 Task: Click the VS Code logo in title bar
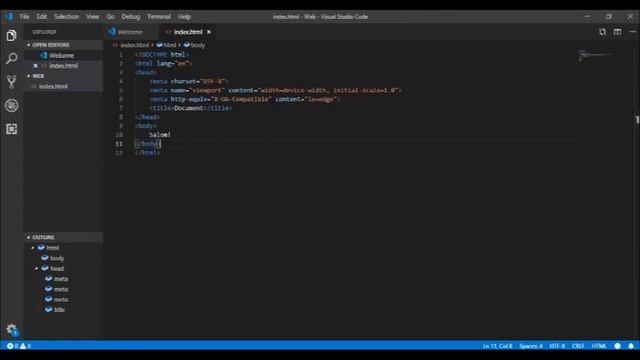click(x=9, y=16)
